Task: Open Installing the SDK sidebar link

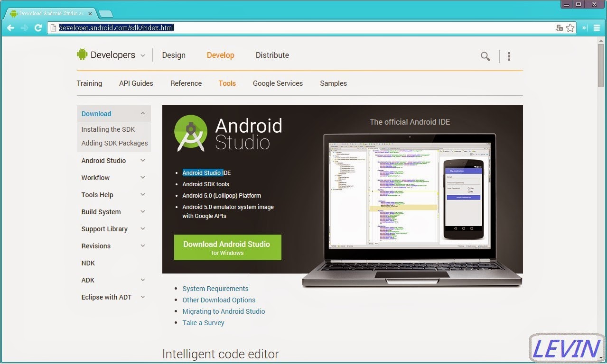Action: click(108, 129)
